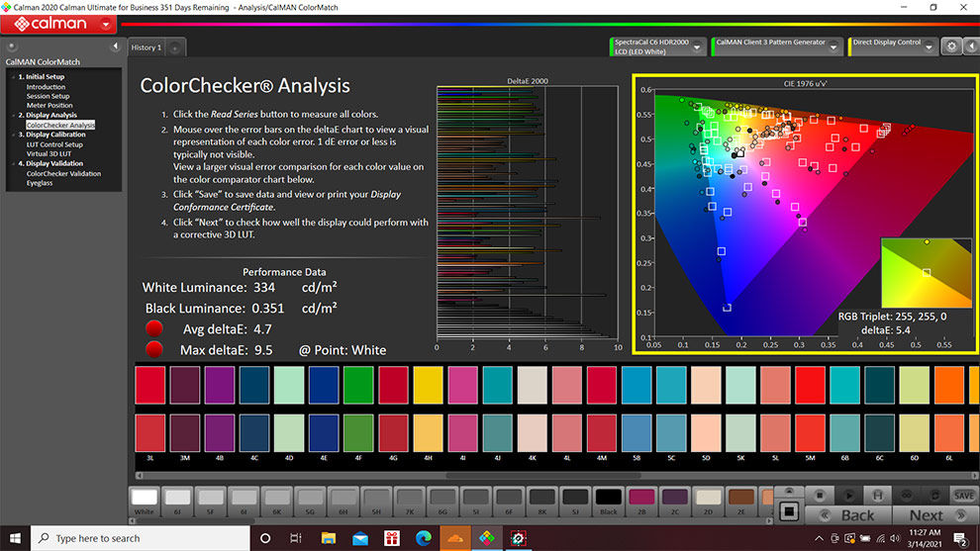Click the CIE 1976 u'v' chromaticity chart

coord(805,214)
